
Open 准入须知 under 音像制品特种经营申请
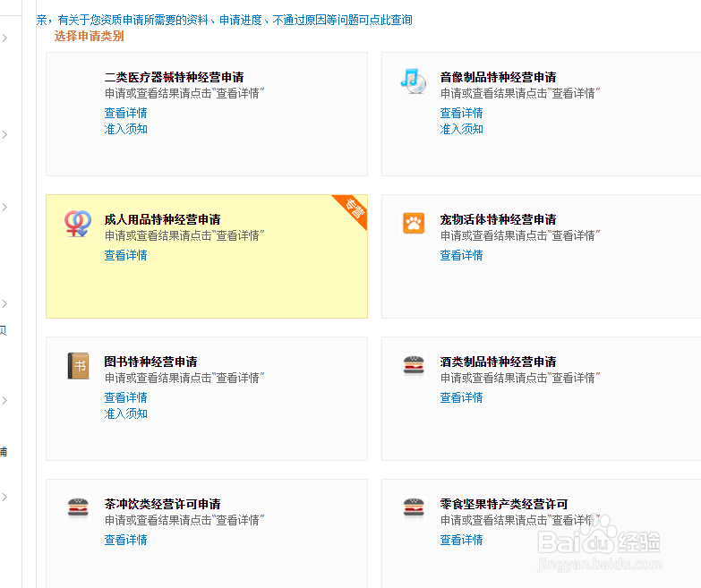461,129
